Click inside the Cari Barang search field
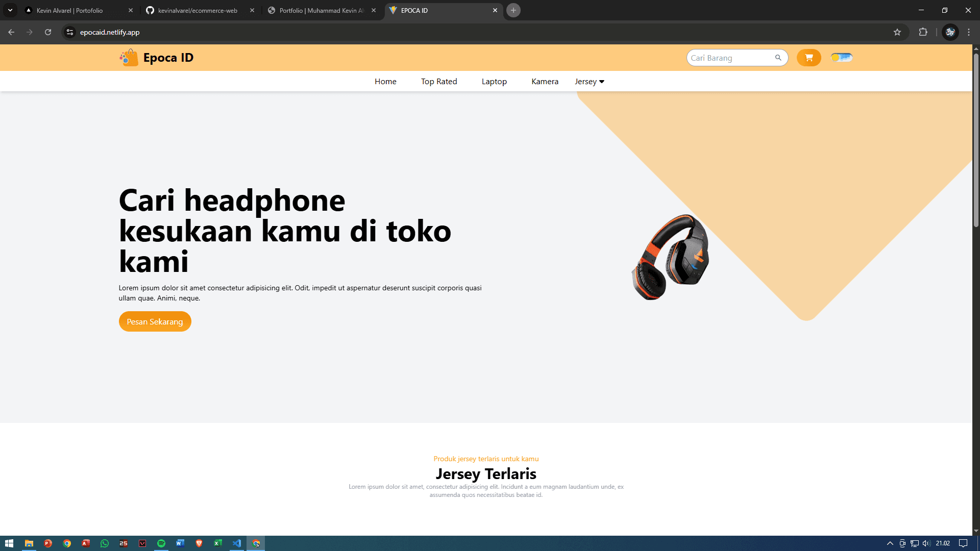The height and width of the screenshot is (551, 980). tap(730, 58)
